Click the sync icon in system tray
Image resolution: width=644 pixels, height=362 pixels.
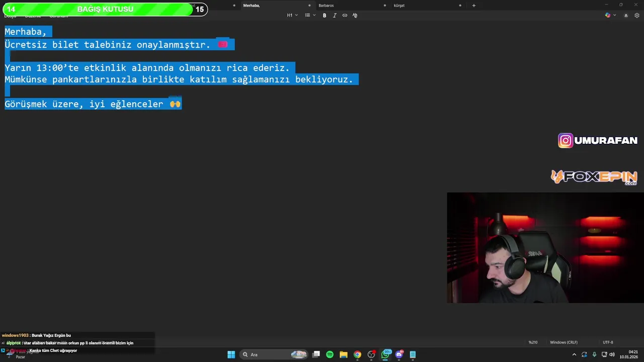[584, 354]
